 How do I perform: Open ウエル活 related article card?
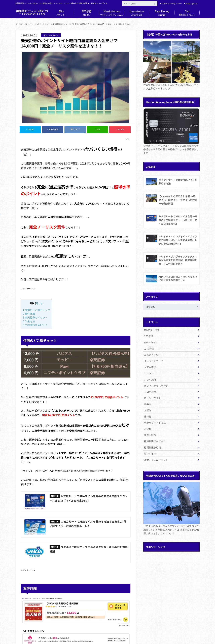[76, 552]
